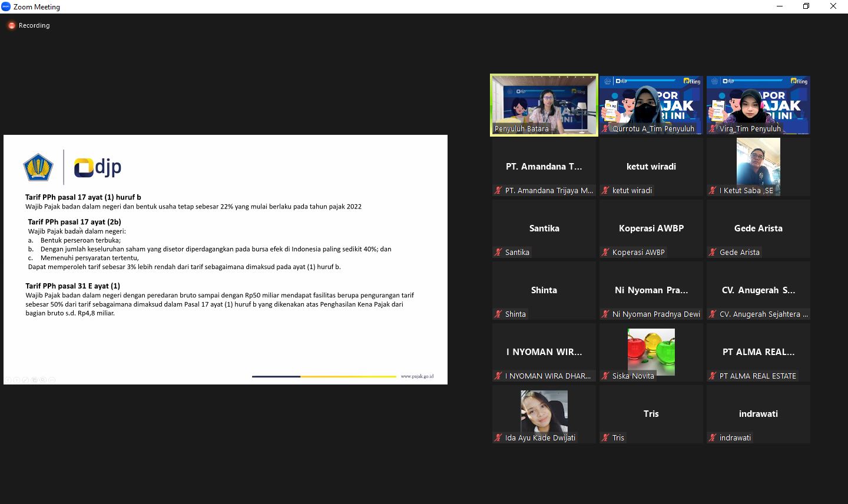Image resolution: width=848 pixels, height=504 pixels.
Task: Select the PT ALMA REAL ESTATE participant tile
Action: [x=758, y=352]
